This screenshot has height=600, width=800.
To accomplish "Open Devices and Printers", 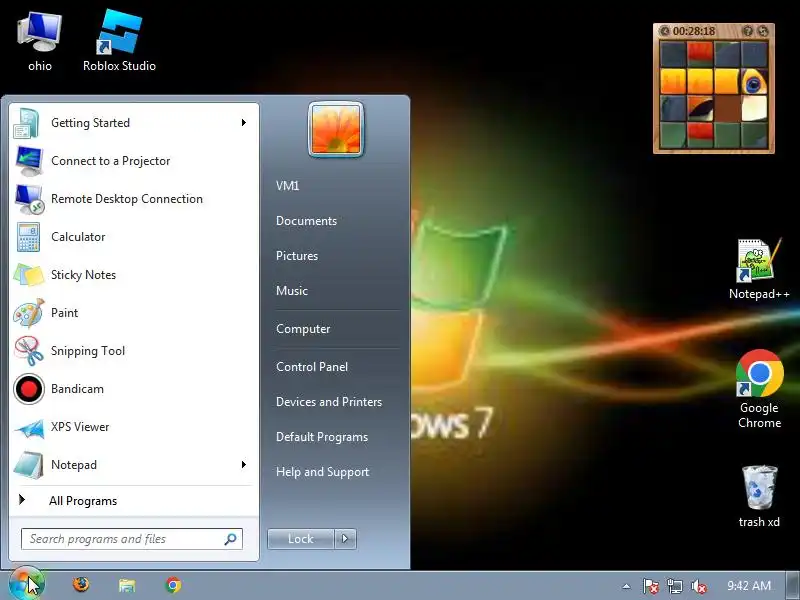I will [x=329, y=402].
